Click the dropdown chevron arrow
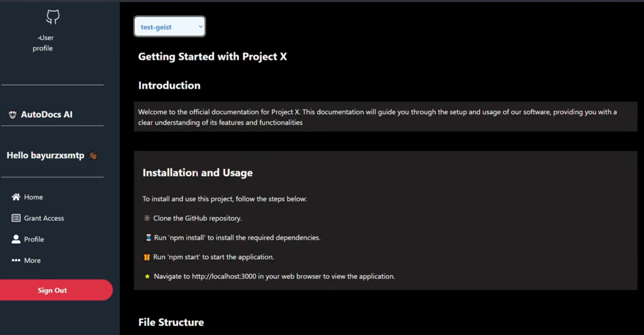 pyautogui.click(x=201, y=27)
